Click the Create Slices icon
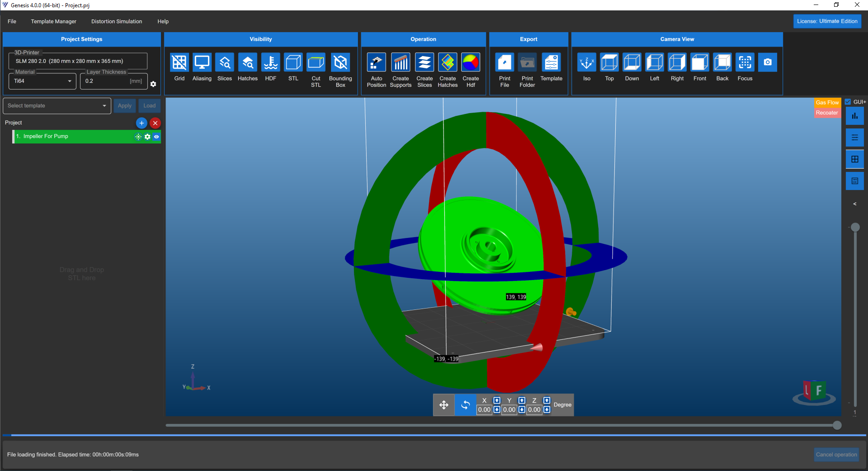Image resolution: width=868 pixels, height=471 pixels. (x=425, y=62)
